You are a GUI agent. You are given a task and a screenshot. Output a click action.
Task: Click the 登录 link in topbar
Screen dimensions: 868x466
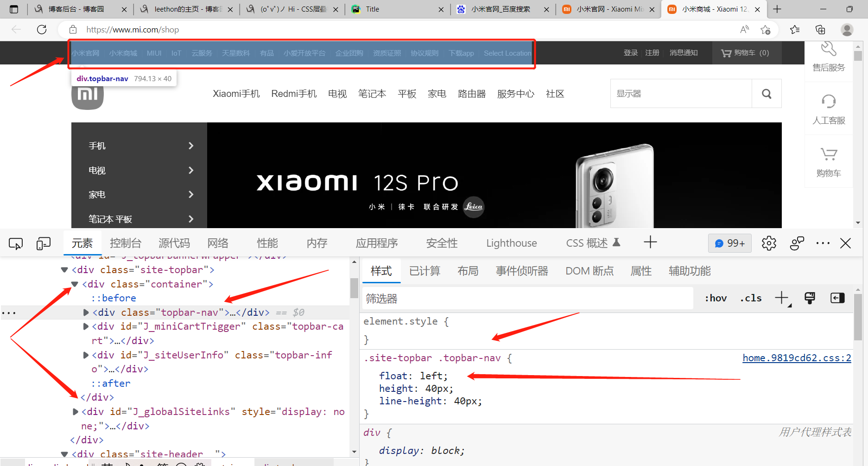click(630, 53)
